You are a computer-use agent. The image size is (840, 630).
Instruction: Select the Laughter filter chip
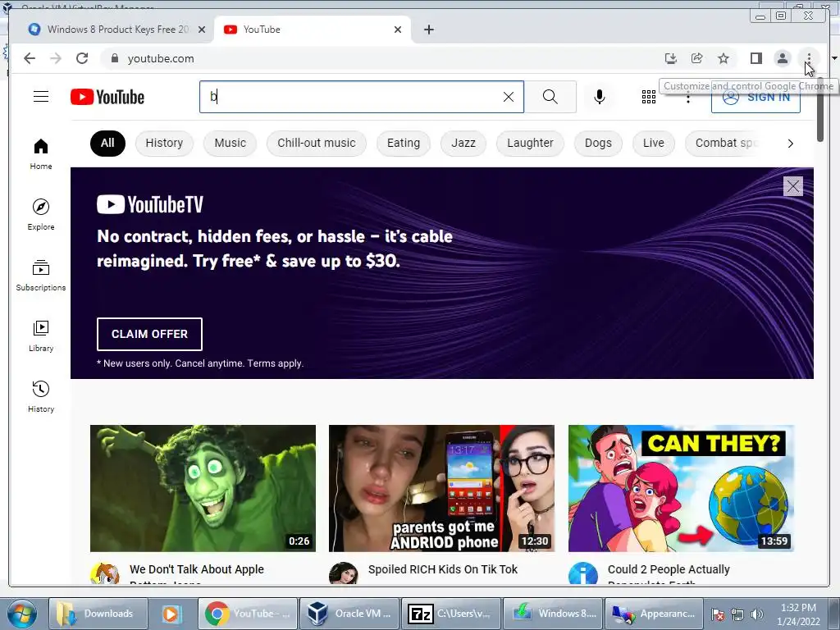click(530, 143)
